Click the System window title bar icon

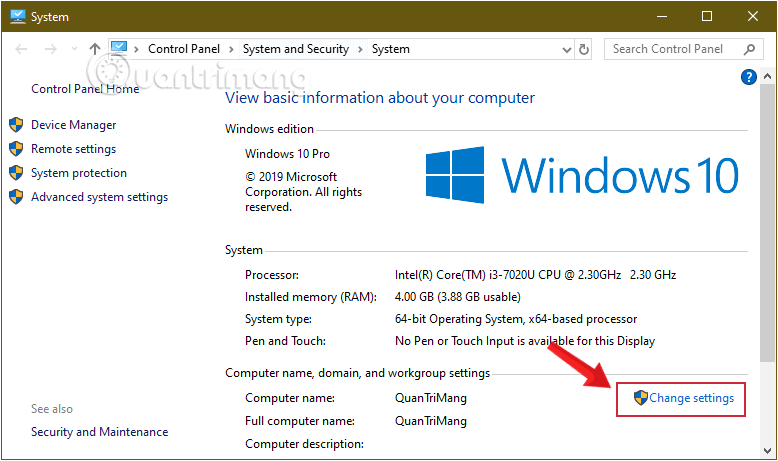click(x=17, y=16)
